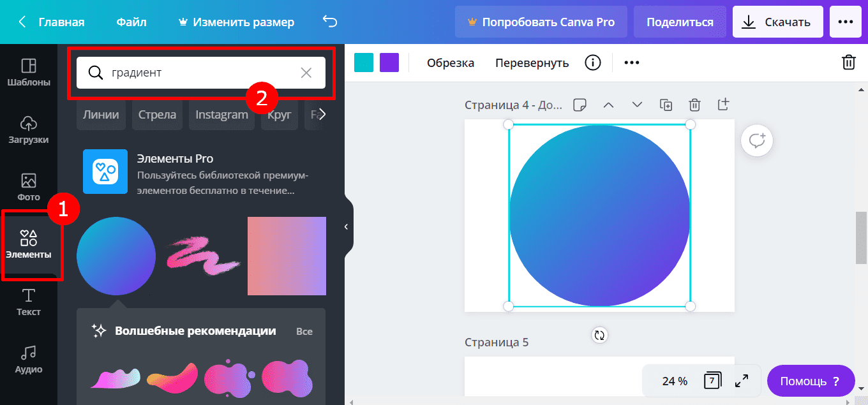Open the turquoise color swatch
Screen dimensions: 868x405
coord(364,63)
